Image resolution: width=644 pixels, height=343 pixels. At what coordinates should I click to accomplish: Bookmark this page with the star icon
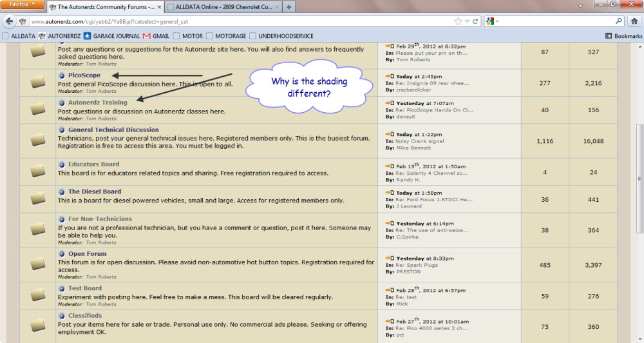tap(458, 21)
